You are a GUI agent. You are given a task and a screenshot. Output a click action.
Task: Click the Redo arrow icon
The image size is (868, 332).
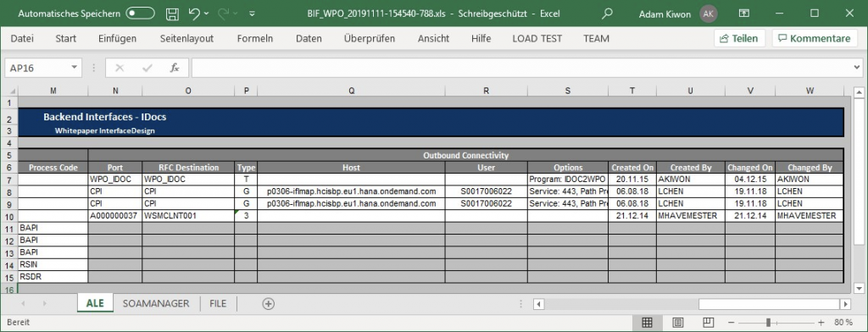click(223, 14)
